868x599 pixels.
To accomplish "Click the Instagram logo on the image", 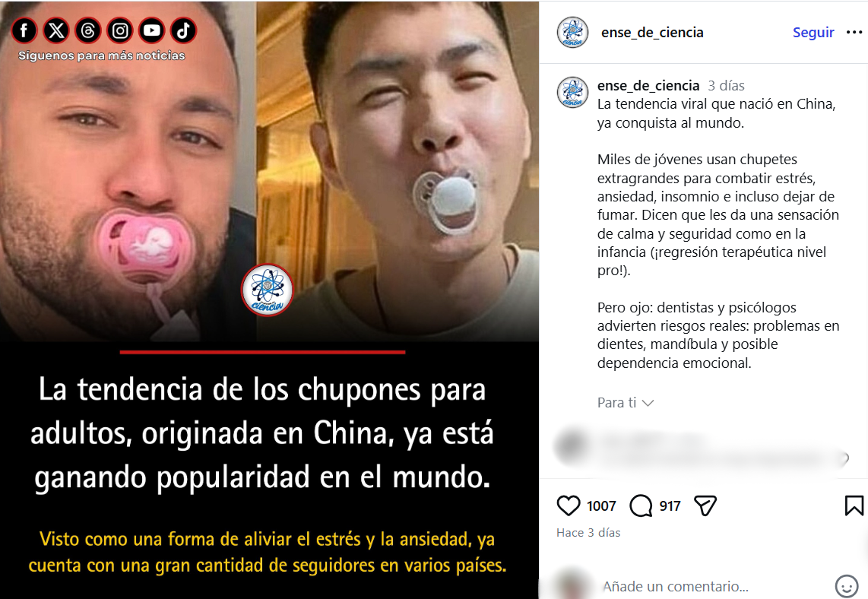I will coord(119,30).
